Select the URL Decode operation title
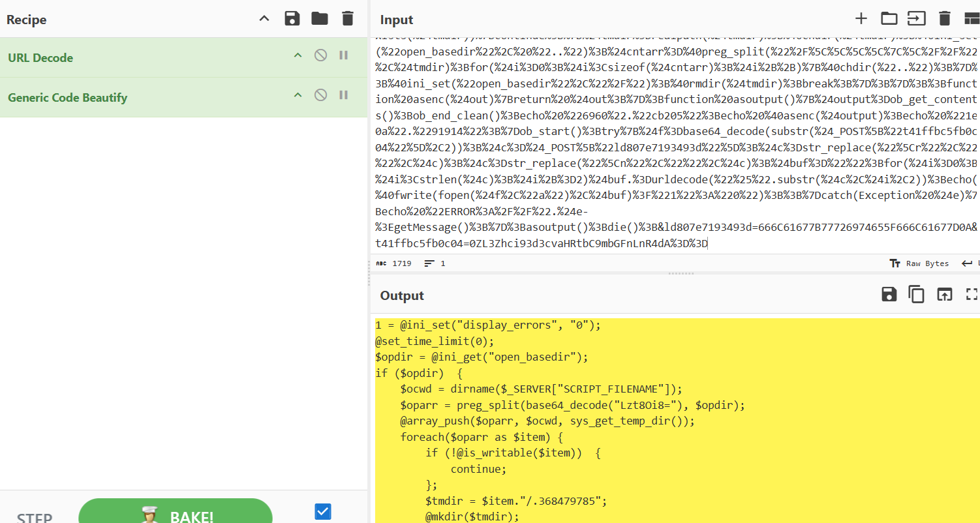Viewport: 980px width, 523px height. (x=40, y=57)
